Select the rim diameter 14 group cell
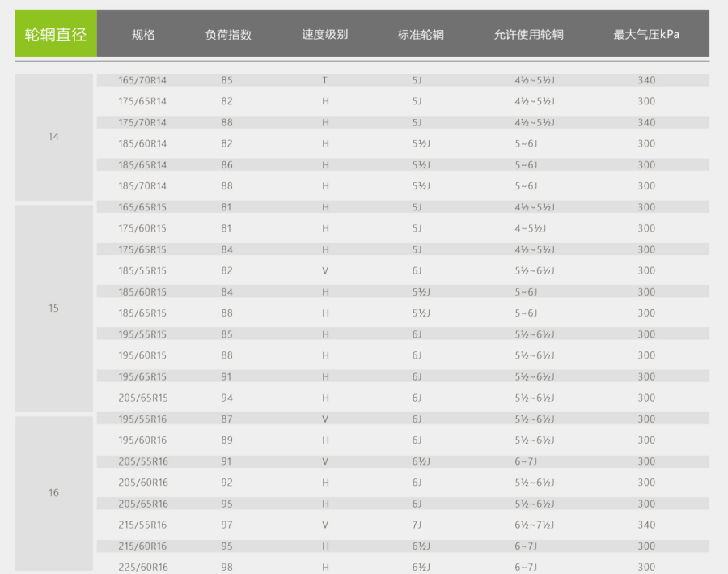728x574 pixels. tap(54, 137)
